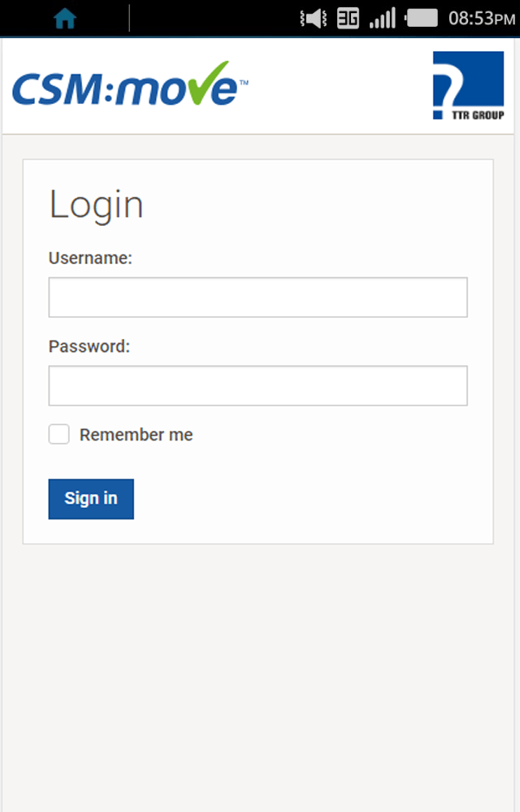Tap the home icon in status bar
Screen dimensions: 520x812
click(x=65, y=19)
